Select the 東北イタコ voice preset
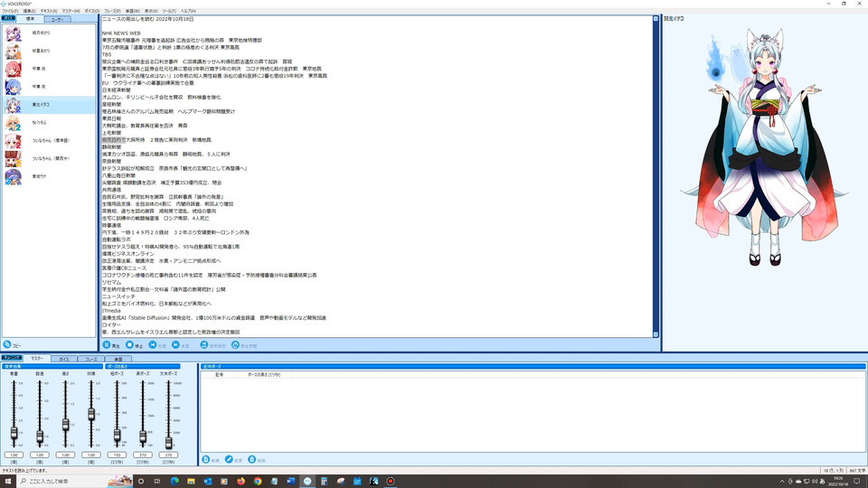Image resolution: width=868 pixels, height=488 pixels. 49,105
